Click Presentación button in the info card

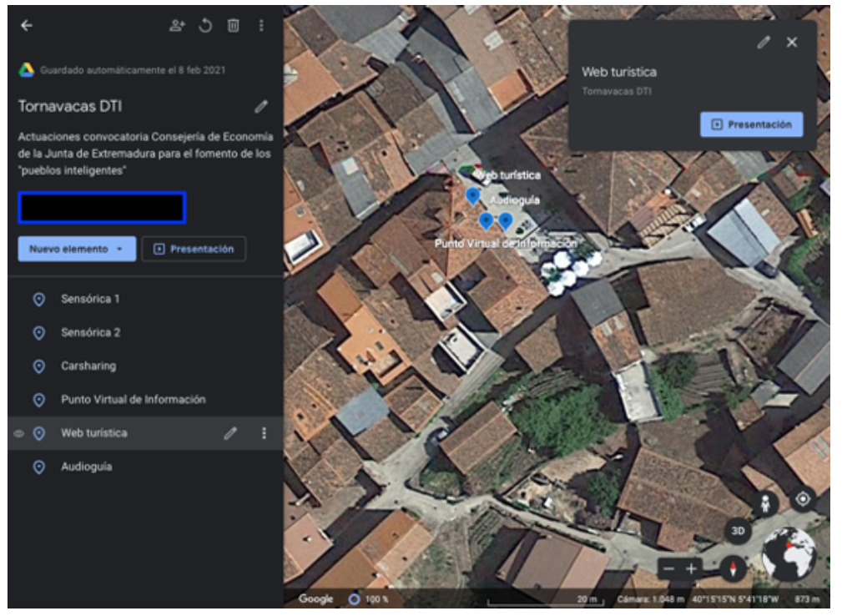pyautogui.click(x=751, y=124)
